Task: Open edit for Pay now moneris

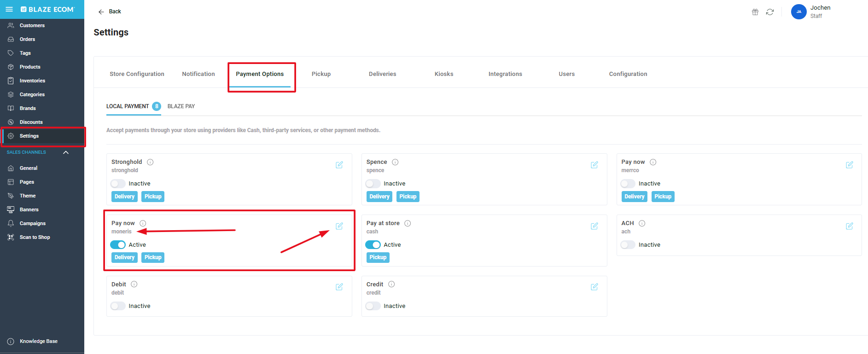Action: pyautogui.click(x=339, y=226)
